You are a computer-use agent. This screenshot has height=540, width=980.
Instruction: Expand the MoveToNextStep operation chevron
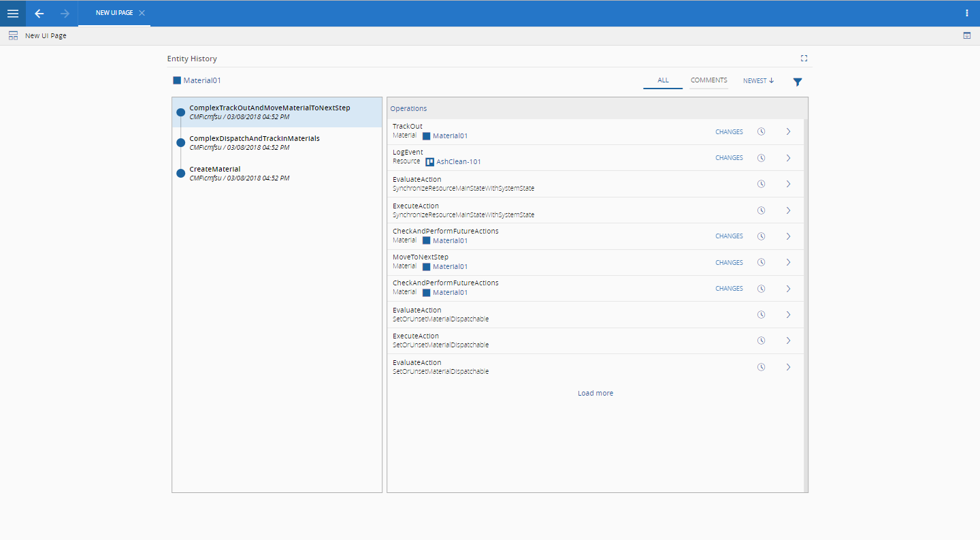point(788,262)
